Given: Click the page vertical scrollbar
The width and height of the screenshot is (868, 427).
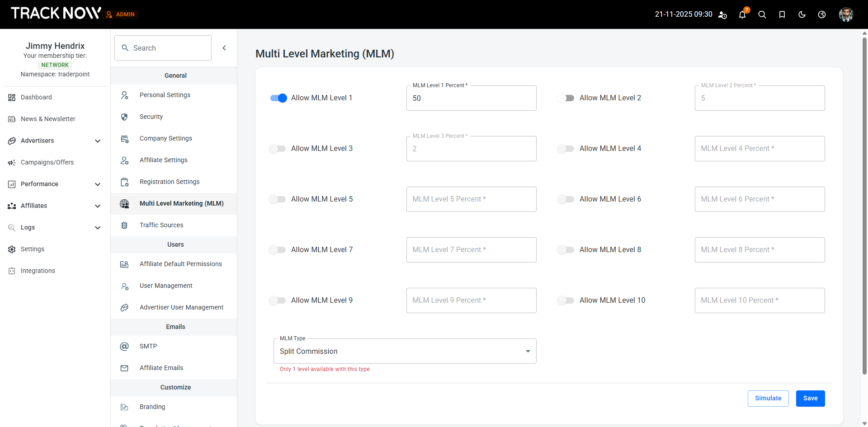Looking at the screenshot, I should 864,203.
